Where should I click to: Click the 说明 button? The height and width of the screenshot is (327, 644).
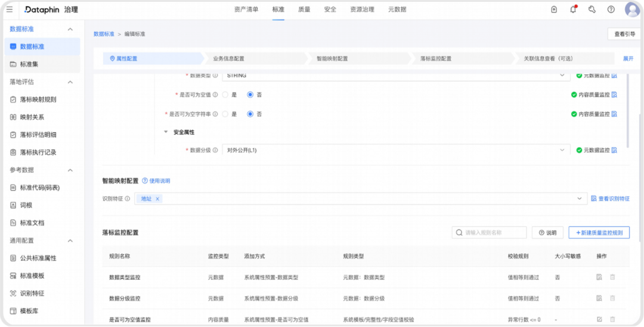547,233
